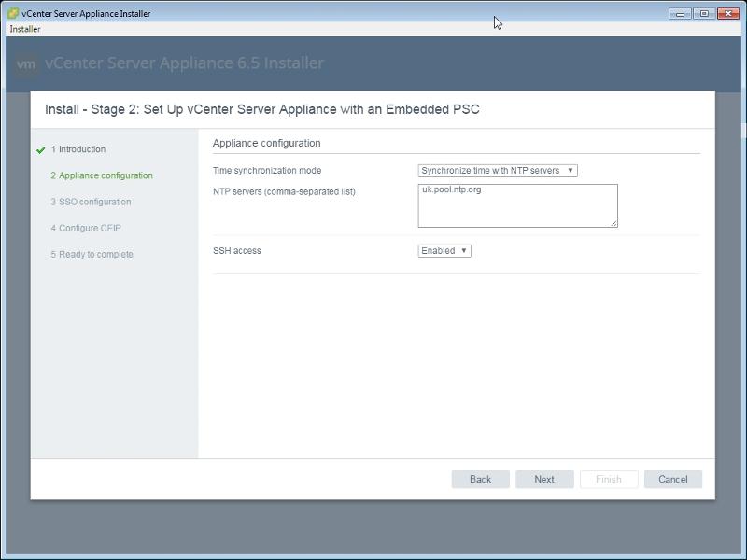Maximize the installer window

click(704, 14)
